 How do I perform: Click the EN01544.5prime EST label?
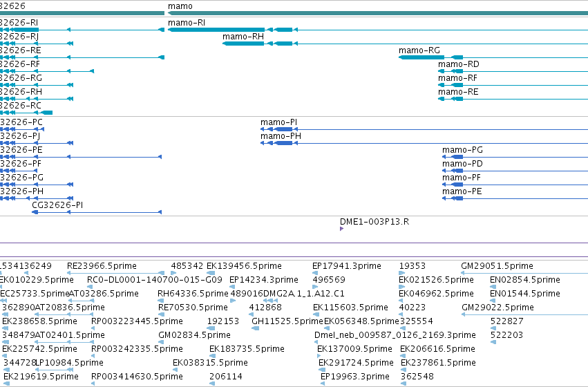[525, 294]
